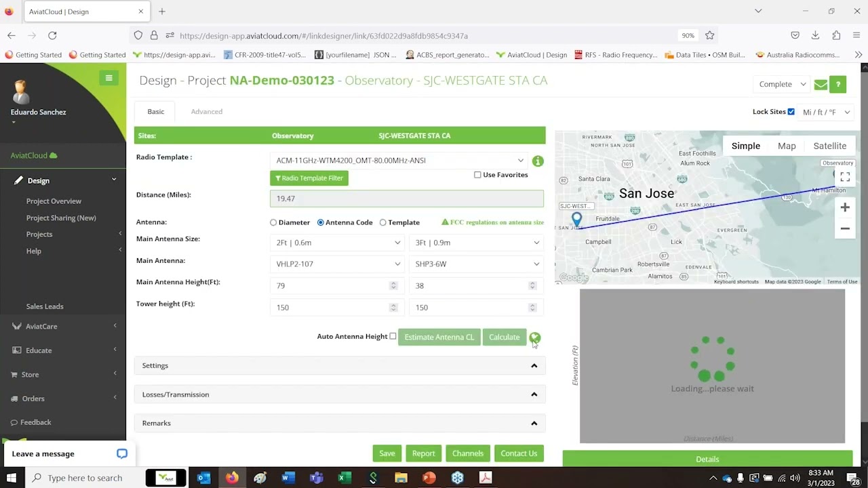The image size is (868, 488).
Task: Select Satellite map view
Action: [x=829, y=146]
